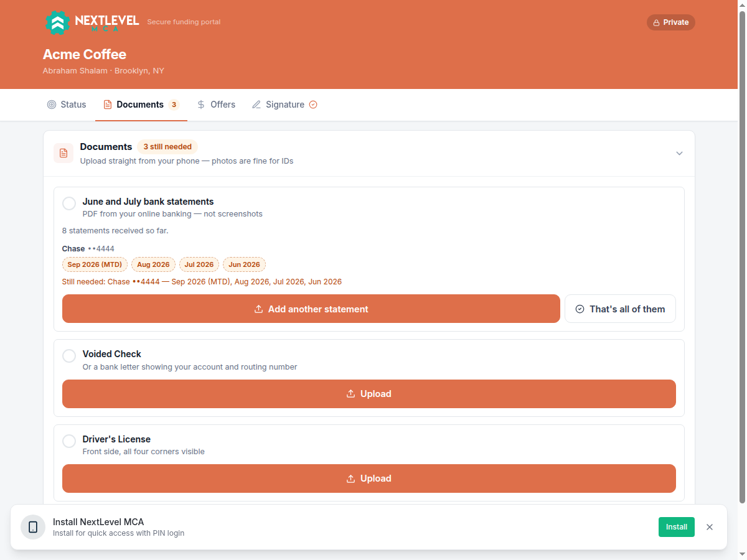The image size is (747, 560).
Task: Collapse the Documents section chevron
Action: 679,153
